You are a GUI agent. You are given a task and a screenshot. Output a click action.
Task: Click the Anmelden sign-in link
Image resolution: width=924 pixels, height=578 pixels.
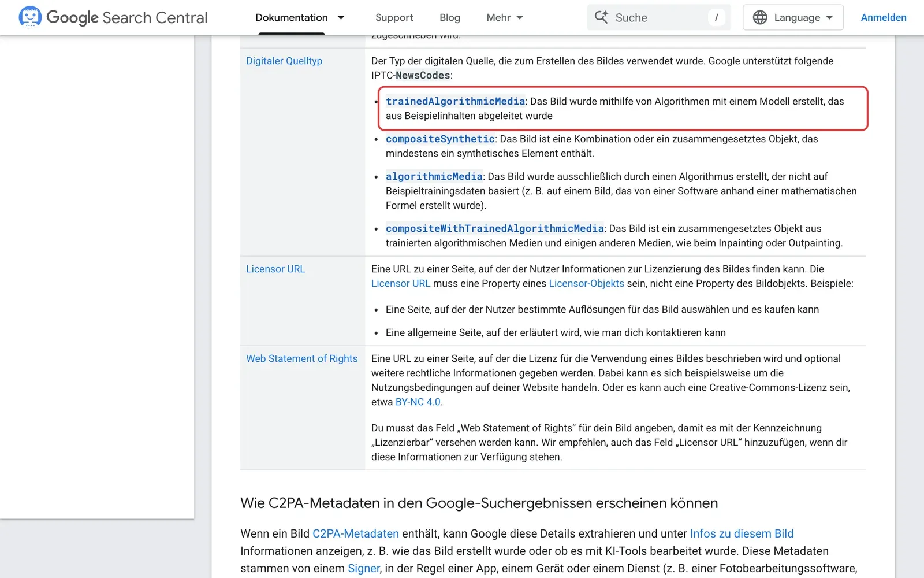884,17
